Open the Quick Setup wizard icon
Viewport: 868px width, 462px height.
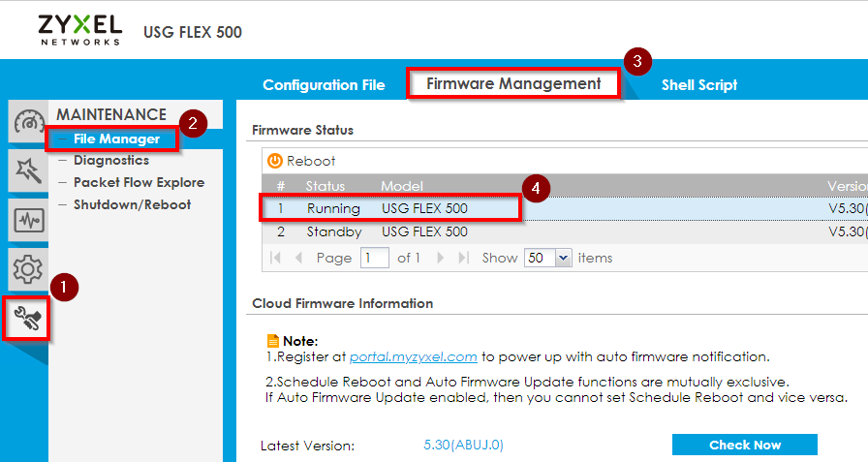pyautogui.click(x=28, y=172)
